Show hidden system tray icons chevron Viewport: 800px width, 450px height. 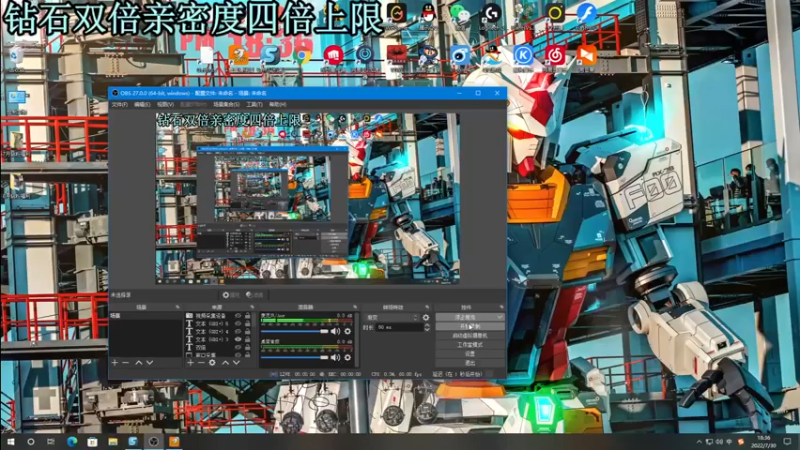pos(698,442)
